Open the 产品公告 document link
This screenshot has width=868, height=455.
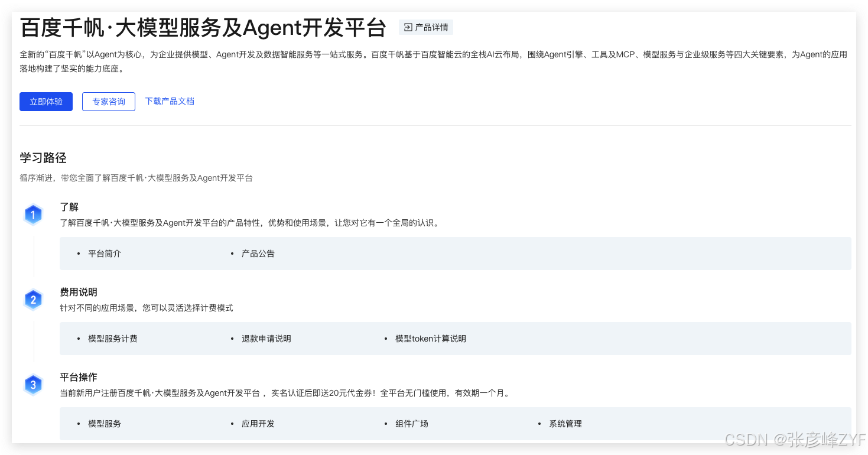pos(258,253)
